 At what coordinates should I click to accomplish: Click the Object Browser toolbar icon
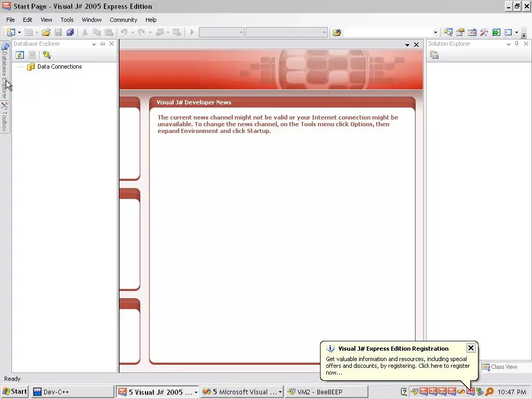point(472,32)
